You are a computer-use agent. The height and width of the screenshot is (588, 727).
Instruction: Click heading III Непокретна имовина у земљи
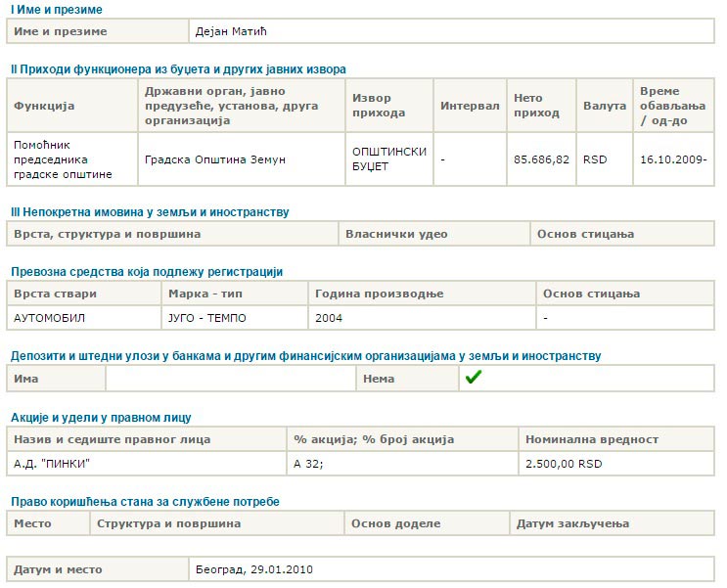[149, 212]
